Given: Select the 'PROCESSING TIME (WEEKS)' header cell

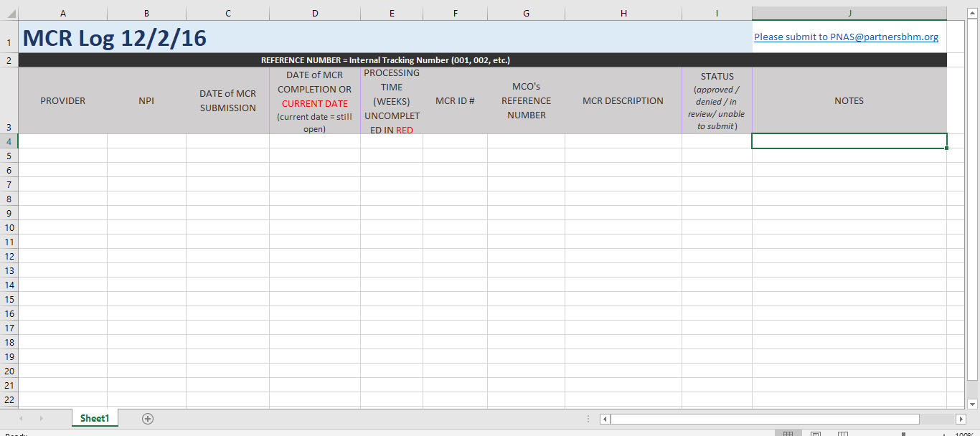Looking at the screenshot, I should [x=392, y=101].
